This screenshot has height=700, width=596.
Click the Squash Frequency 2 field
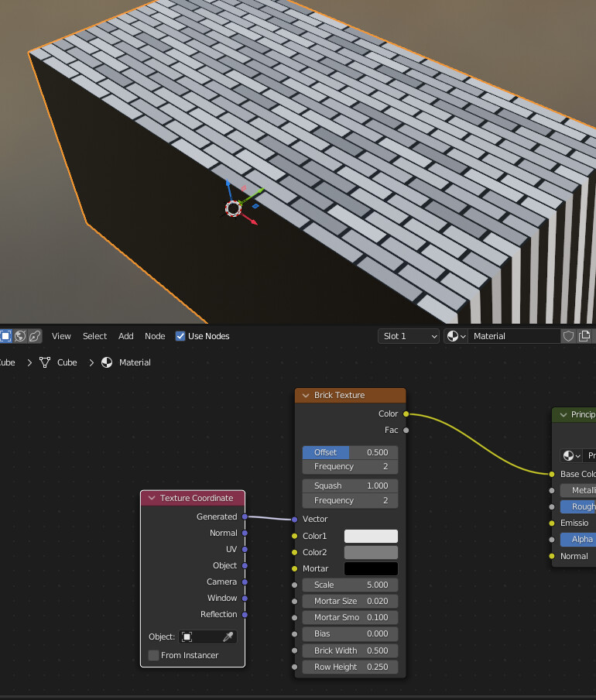pos(350,500)
